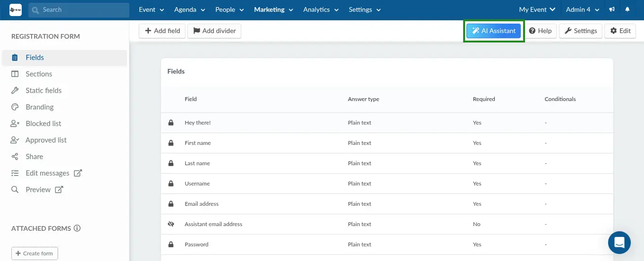Expand the Analytics menu
The width and height of the screenshot is (644, 261).
(x=321, y=9)
